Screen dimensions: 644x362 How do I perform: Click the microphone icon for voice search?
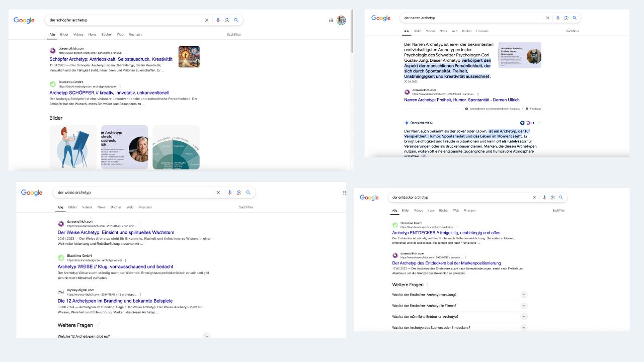[x=218, y=20]
